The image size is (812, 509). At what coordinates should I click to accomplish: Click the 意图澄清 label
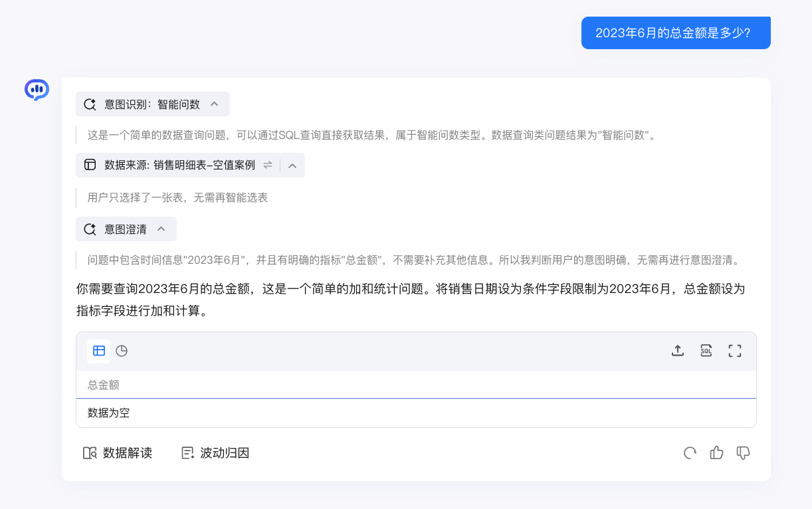coord(126,229)
